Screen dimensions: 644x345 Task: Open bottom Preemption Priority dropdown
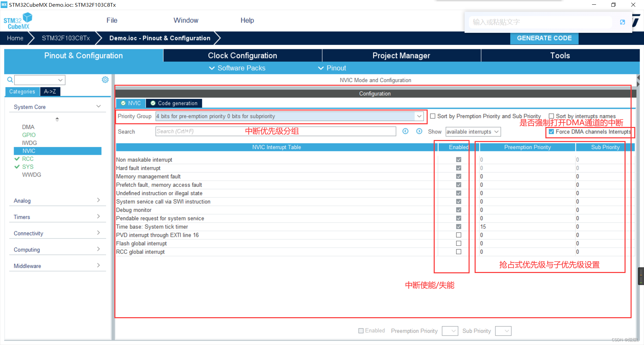[x=450, y=331]
